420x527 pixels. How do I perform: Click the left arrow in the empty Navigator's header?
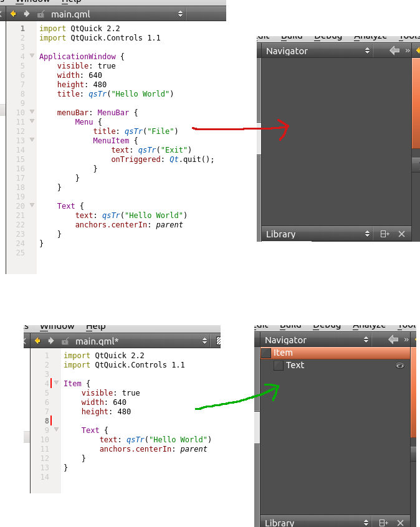pos(394,51)
